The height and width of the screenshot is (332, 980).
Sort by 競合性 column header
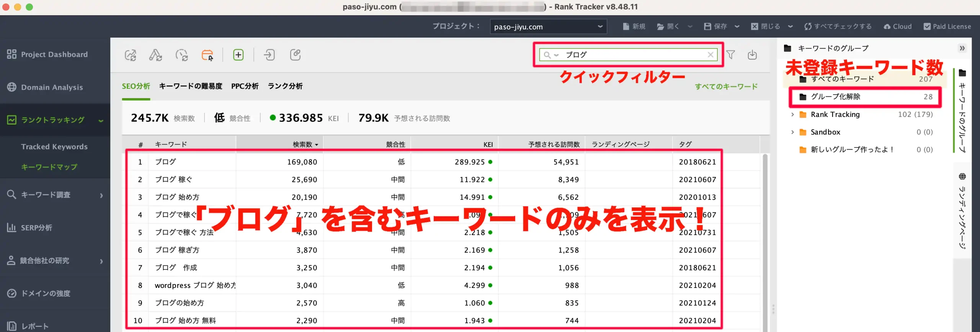[x=367, y=145]
